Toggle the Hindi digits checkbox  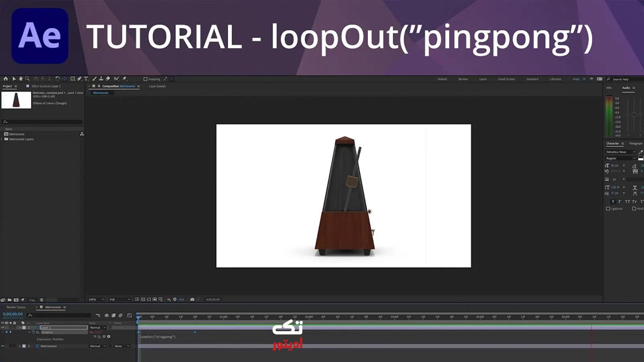634,208
